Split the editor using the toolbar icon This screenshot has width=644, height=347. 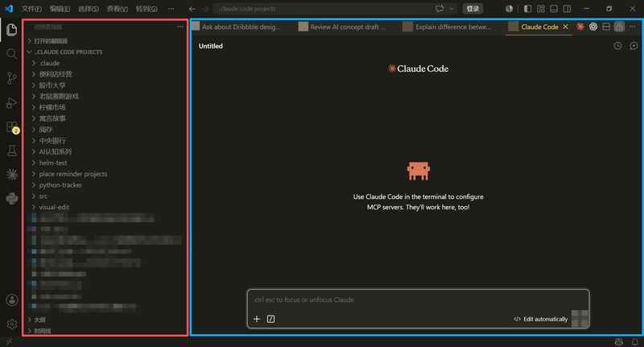click(x=606, y=27)
